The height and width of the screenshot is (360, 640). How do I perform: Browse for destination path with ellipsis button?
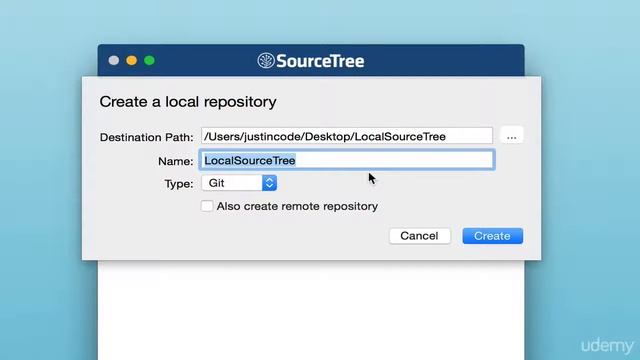pos(511,136)
